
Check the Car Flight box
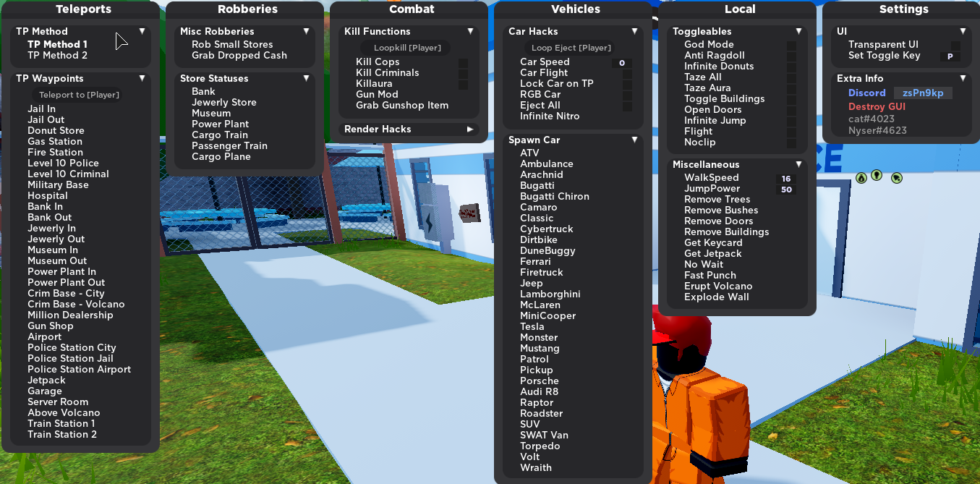627,73
